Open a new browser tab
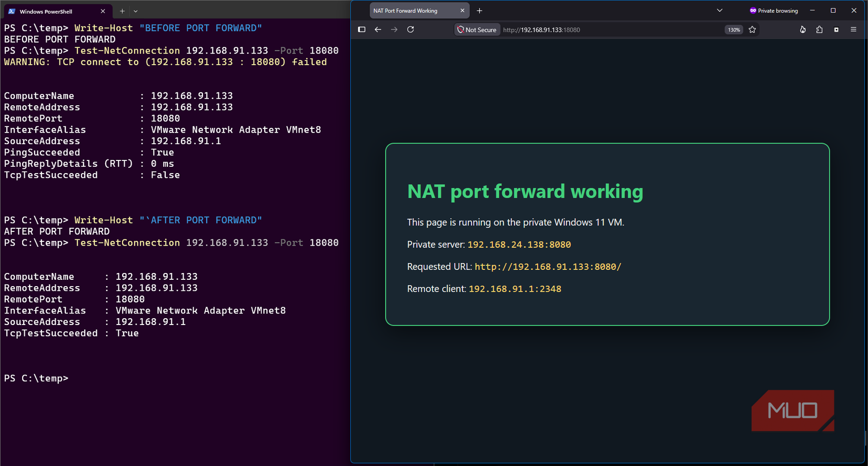This screenshot has width=868, height=466. coord(479,11)
